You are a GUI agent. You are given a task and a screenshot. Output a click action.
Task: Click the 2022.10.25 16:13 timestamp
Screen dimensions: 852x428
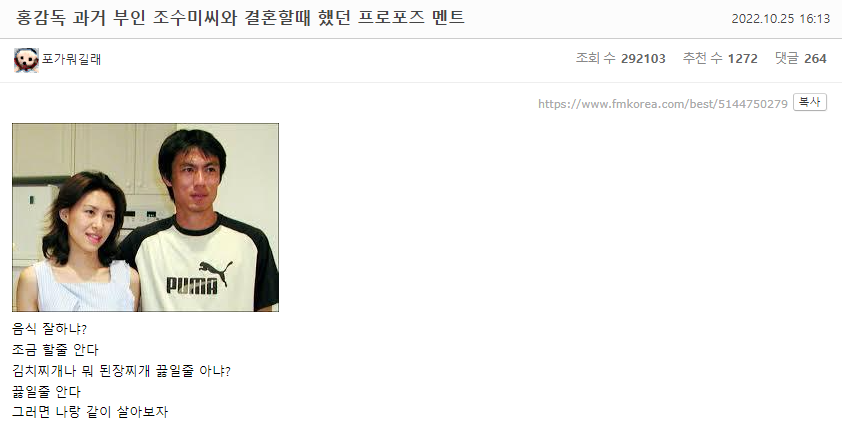[780, 18]
